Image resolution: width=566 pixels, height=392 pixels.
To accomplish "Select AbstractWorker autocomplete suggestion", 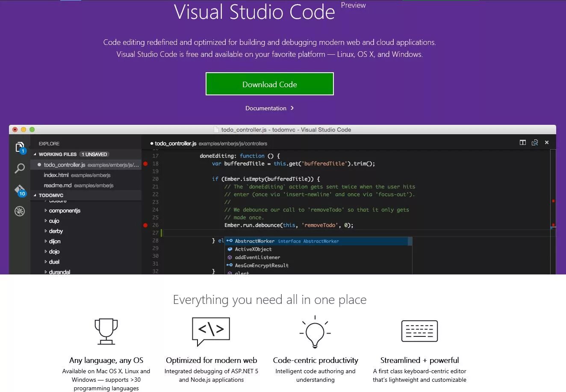I will [x=318, y=241].
